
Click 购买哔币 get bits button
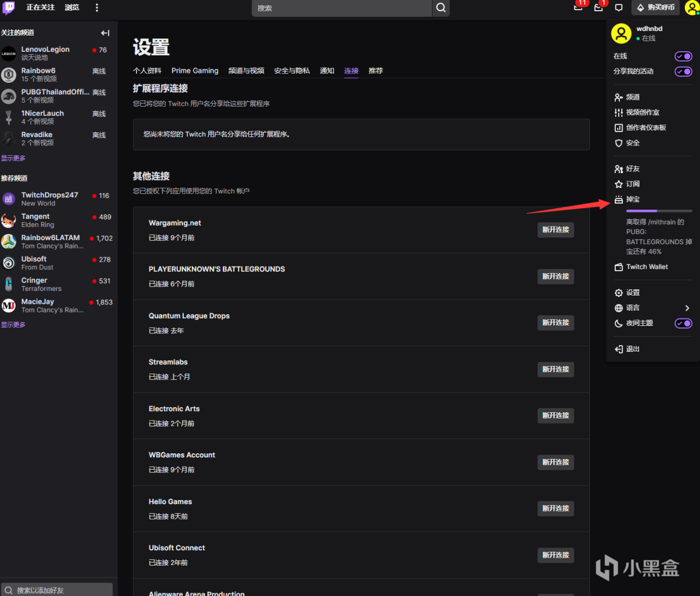655,8
